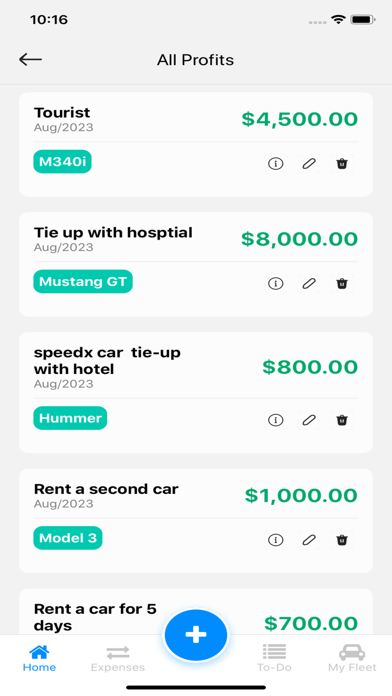This screenshot has width=392, height=696.
Task: Show info for speedx car hotel entry
Action: (276, 420)
